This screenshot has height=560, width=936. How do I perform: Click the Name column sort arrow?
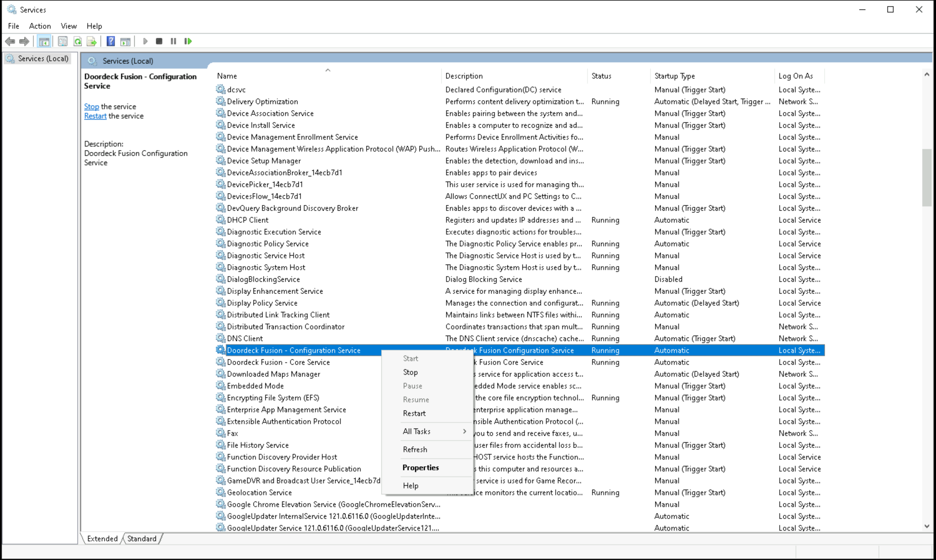(328, 70)
